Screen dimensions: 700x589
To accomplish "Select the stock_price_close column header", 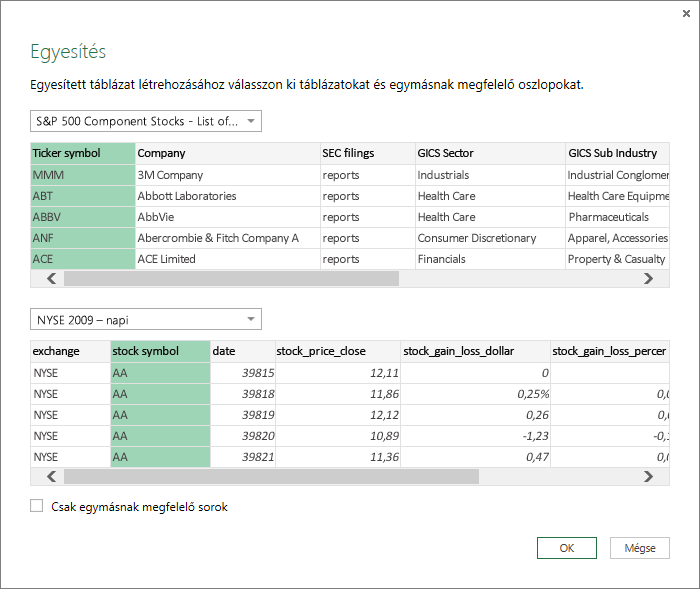I will 338,351.
